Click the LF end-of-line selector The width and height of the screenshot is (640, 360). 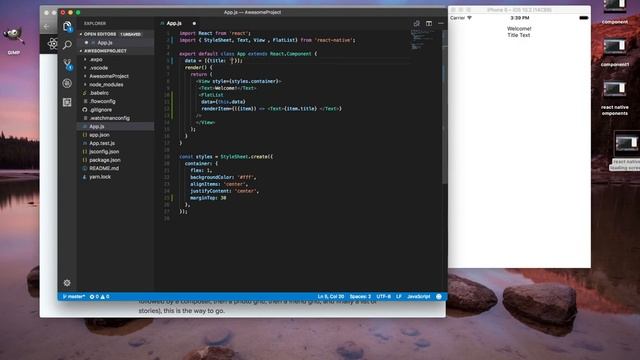point(398,297)
